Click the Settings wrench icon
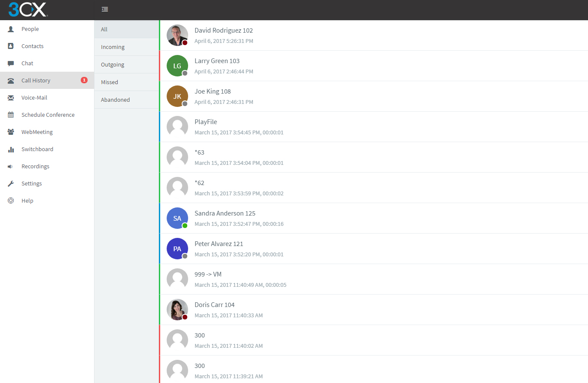The image size is (588, 383). point(11,184)
